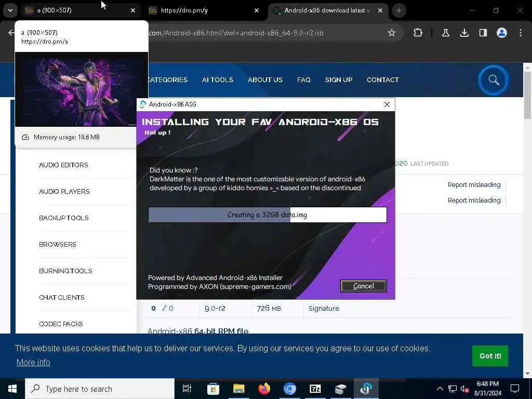The image size is (532, 399).
Task: Open the Contact navigation item
Action: coord(383,79)
